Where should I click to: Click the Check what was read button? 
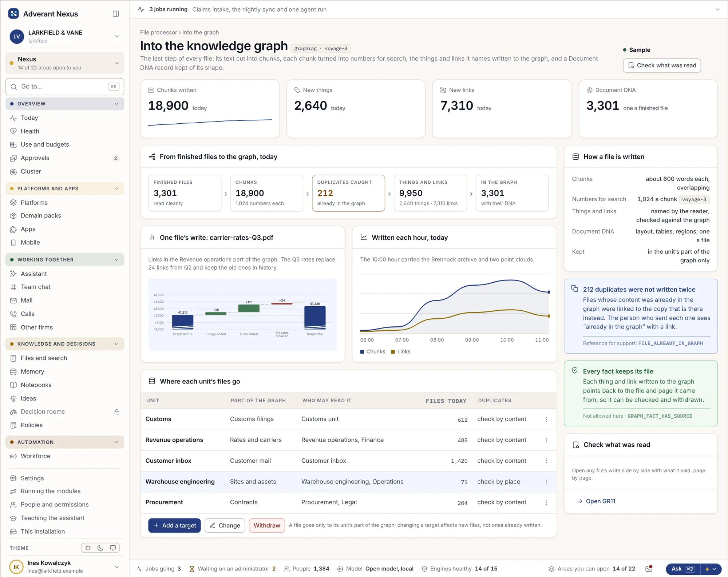coord(662,65)
